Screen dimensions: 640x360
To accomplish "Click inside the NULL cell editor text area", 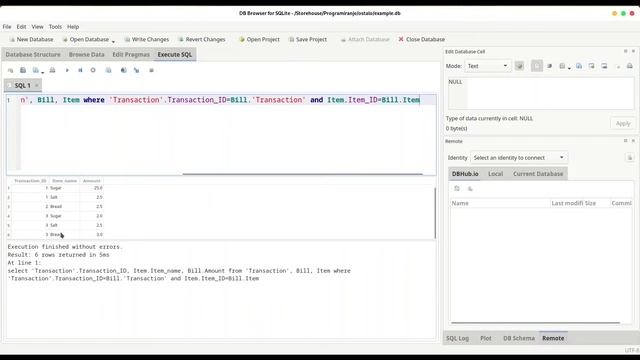I will coord(541,93).
